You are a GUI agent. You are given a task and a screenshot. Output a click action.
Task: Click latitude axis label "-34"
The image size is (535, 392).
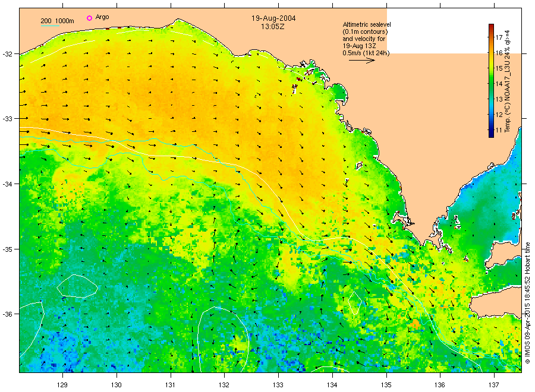click(x=7, y=184)
